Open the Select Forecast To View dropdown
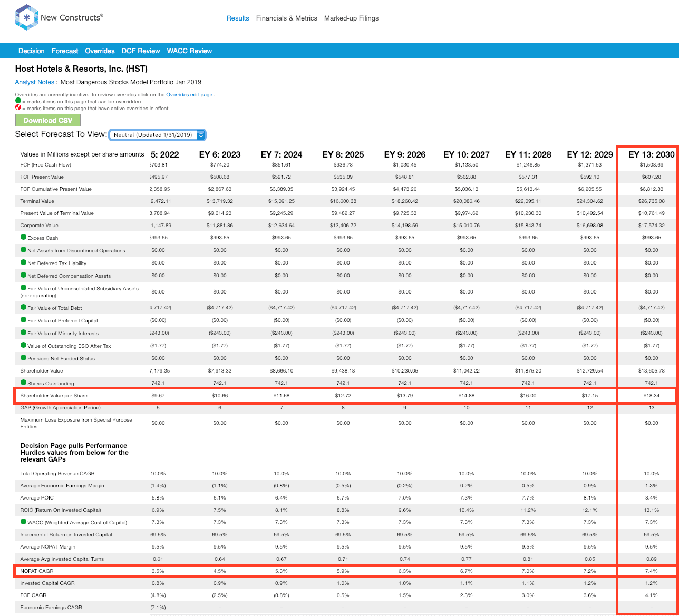The image size is (679, 616). [157, 135]
